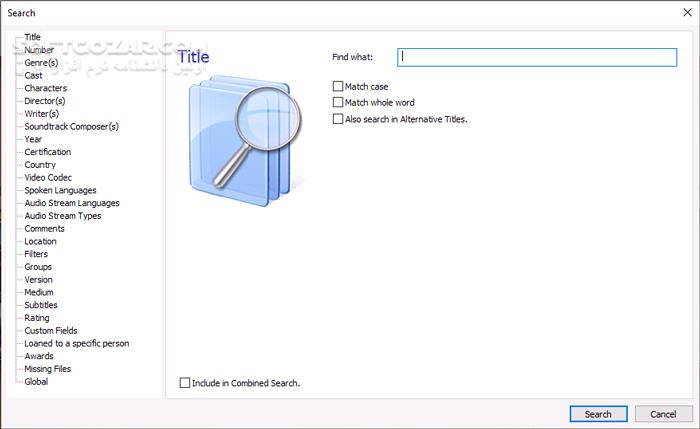Close the Search dialog window
The height and width of the screenshot is (429, 700).
coord(681,12)
